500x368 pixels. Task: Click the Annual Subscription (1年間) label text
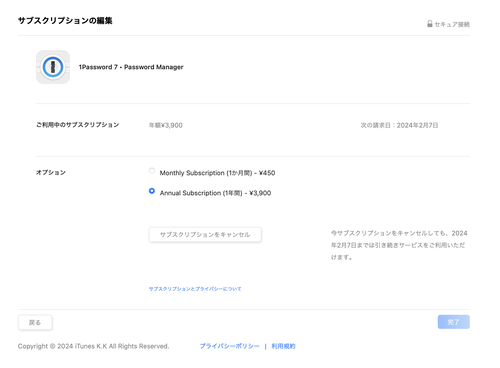[215, 193]
